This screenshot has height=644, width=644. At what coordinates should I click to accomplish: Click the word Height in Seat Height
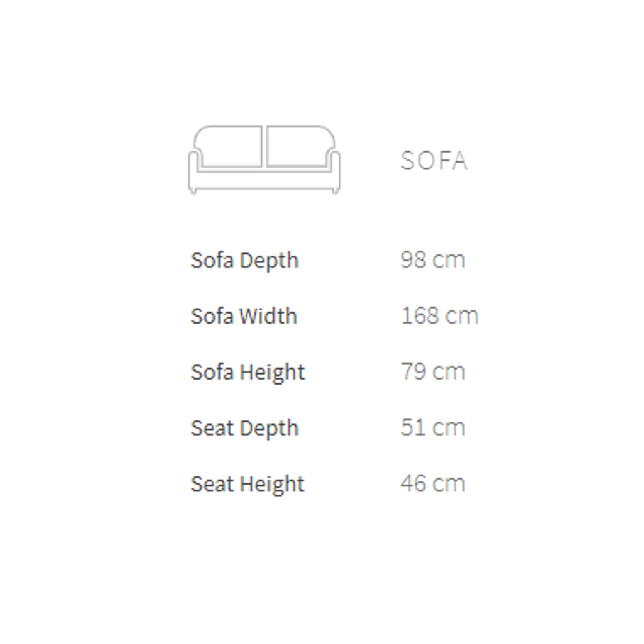(272, 485)
